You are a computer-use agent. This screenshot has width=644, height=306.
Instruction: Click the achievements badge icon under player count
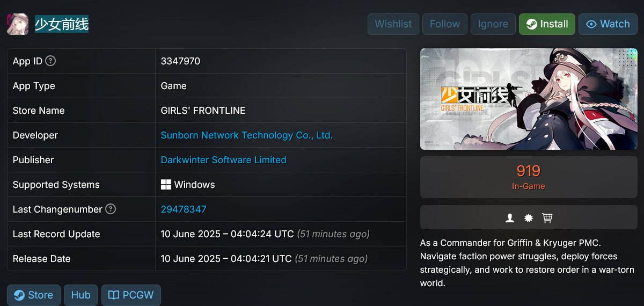(529, 218)
